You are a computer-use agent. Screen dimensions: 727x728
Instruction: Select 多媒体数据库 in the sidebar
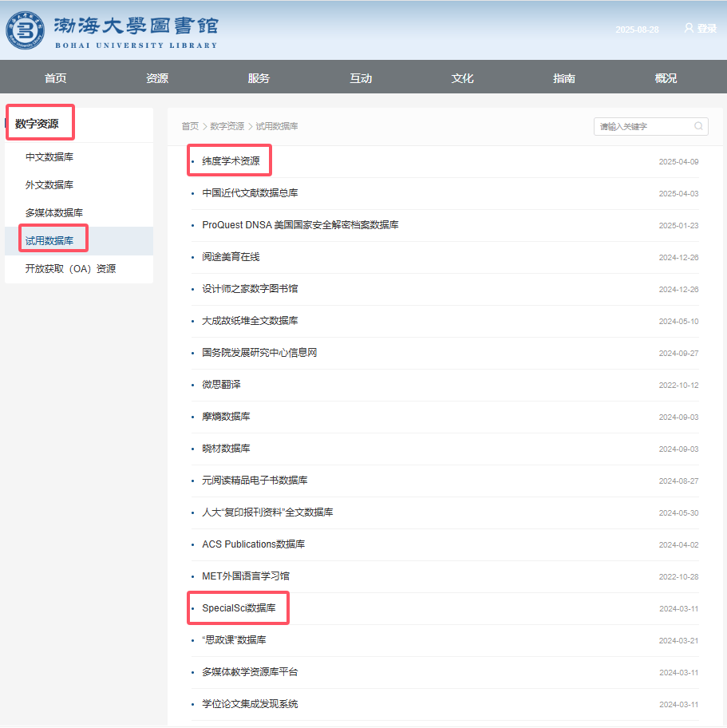click(x=54, y=213)
